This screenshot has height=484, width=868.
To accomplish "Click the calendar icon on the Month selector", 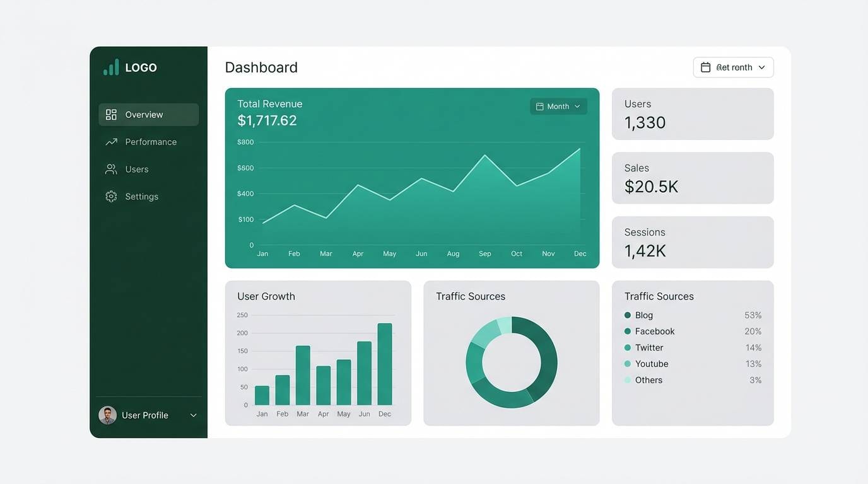I will (x=540, y=106).
